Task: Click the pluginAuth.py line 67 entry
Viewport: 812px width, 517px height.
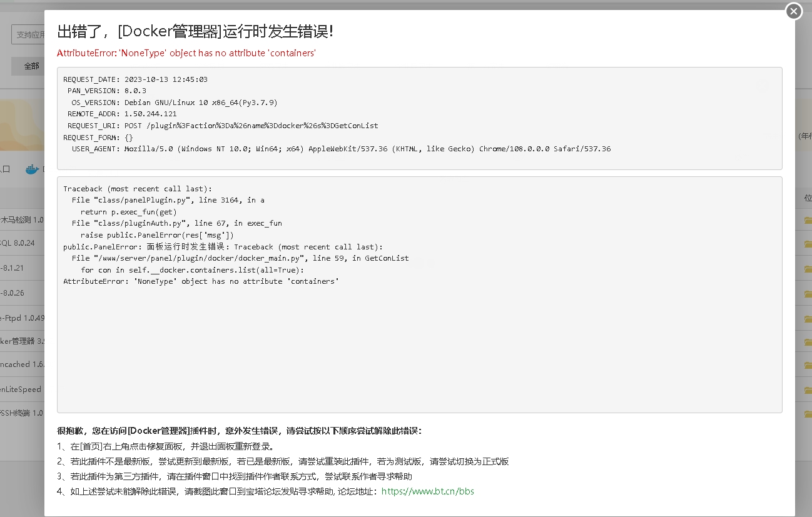Action: click(x=177, y=223)
